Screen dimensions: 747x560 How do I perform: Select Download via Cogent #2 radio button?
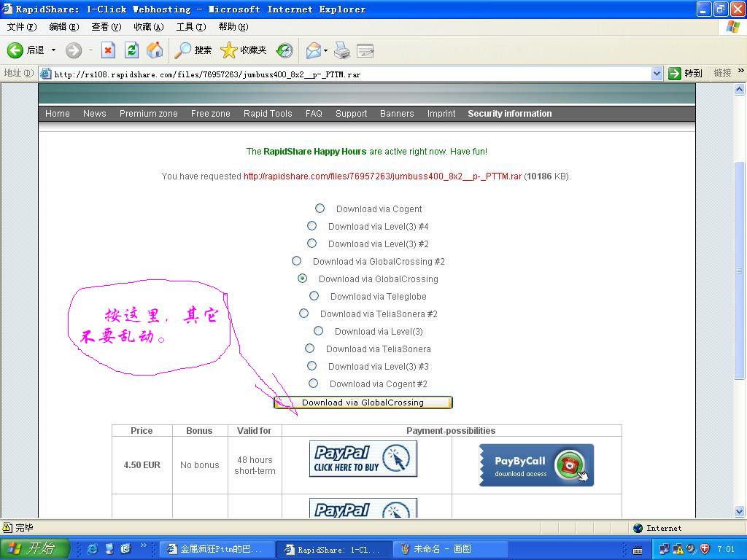click(x=313, y=383)
